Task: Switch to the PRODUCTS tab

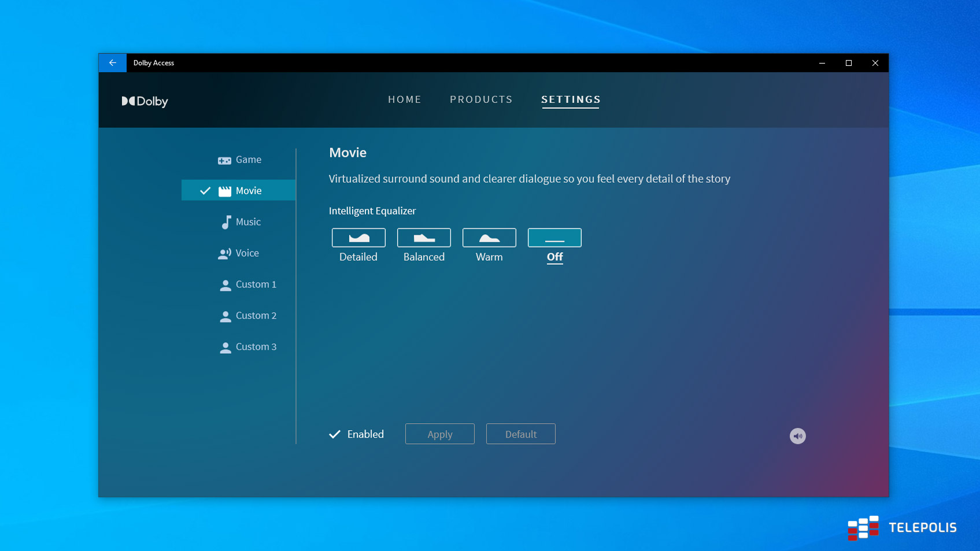Action: (x=481, y=99)
